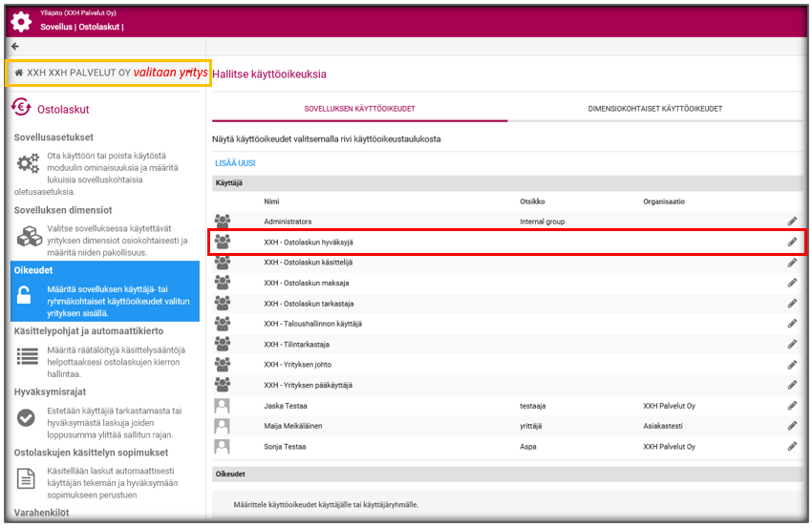Select XXH - Ostolaskun maksaja group row
812x528 pixels.
(x=507, y=284)
